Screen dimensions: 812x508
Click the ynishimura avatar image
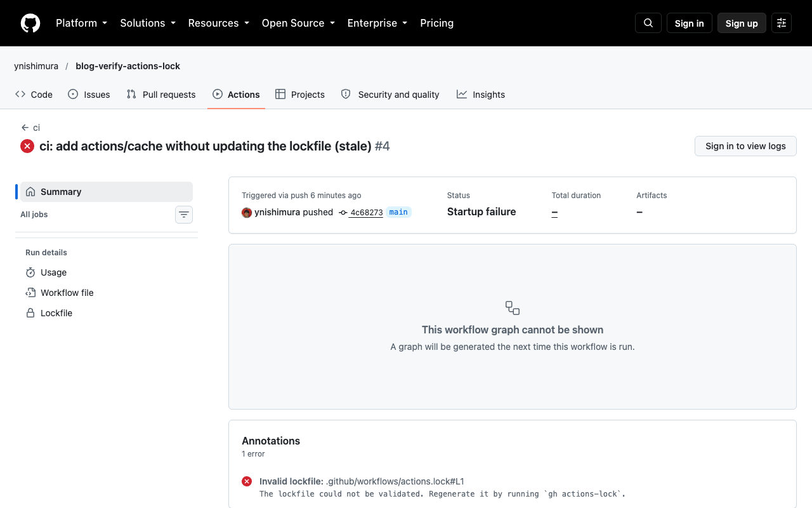[x=247, y=212]
